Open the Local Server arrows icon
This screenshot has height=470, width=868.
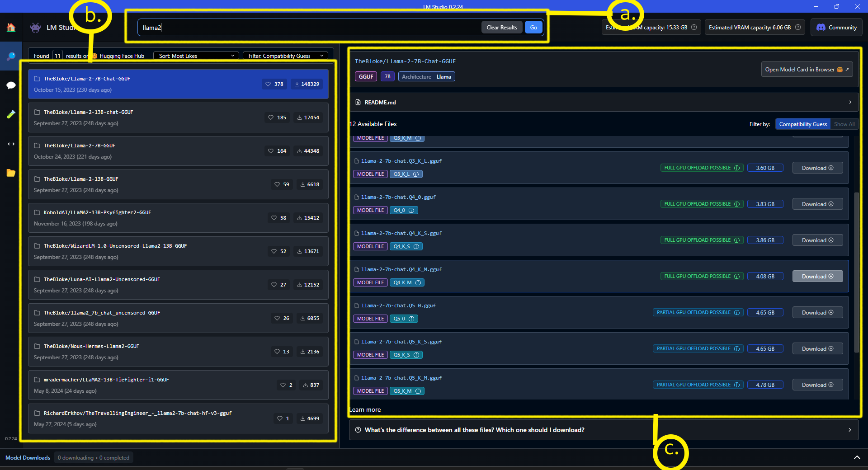click(11, 144)
